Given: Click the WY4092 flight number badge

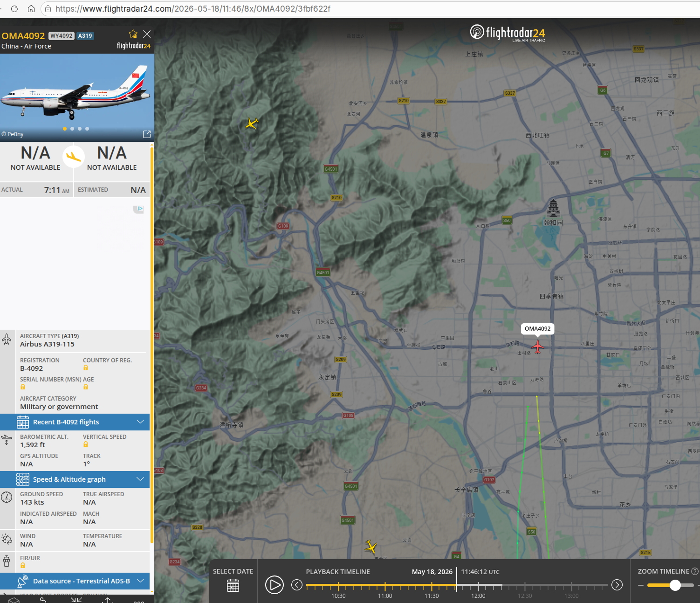Looking at the screenshot, I should (x=62, y=36).
